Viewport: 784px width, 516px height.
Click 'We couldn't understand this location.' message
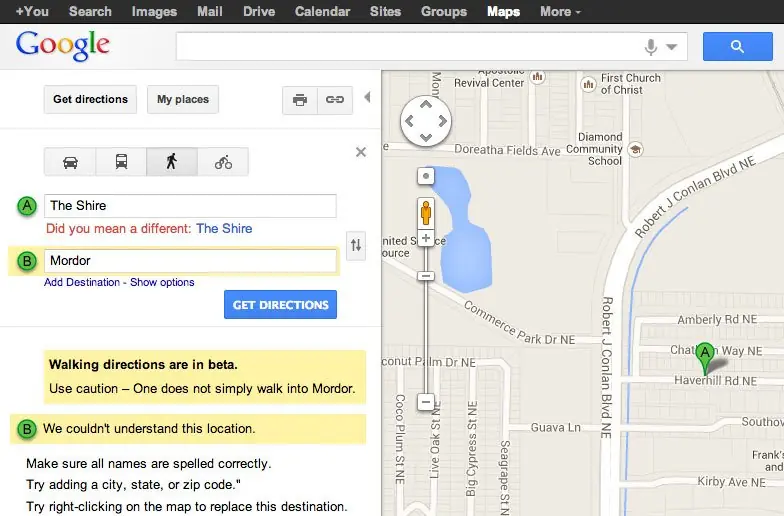tap(149, 428)
